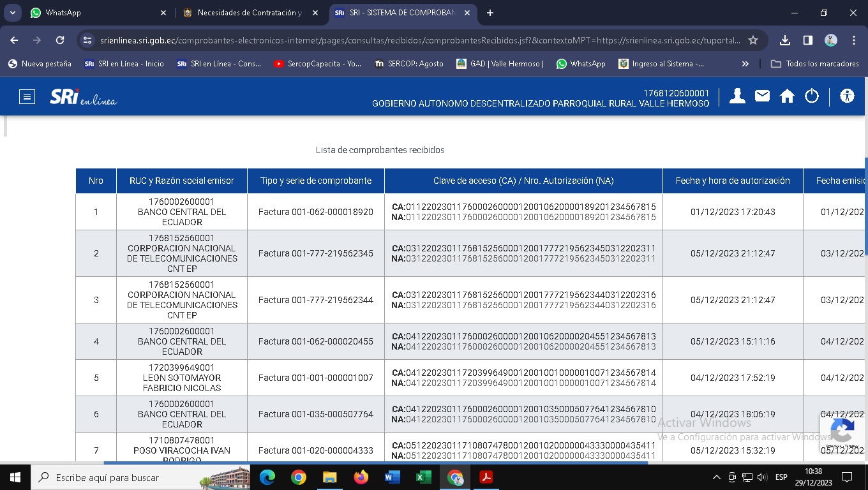Open Excel from the Windows taskbar

coord(423,477)
